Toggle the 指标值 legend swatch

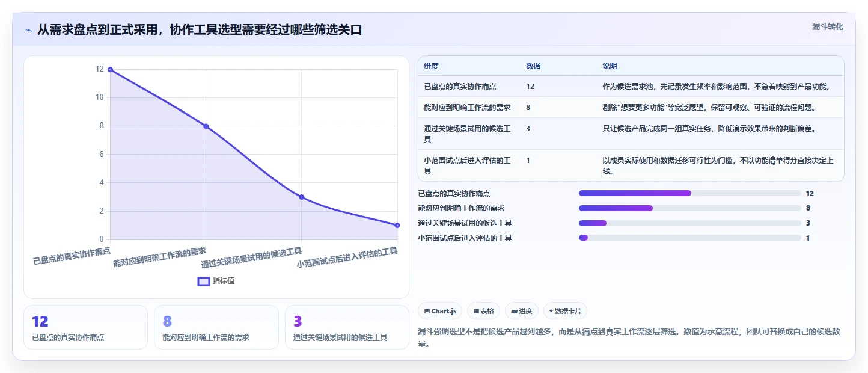tap(204, 281)
